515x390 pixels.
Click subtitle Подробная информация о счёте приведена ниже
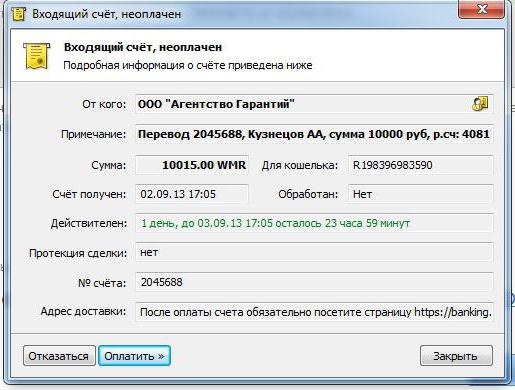coord(188,65)
